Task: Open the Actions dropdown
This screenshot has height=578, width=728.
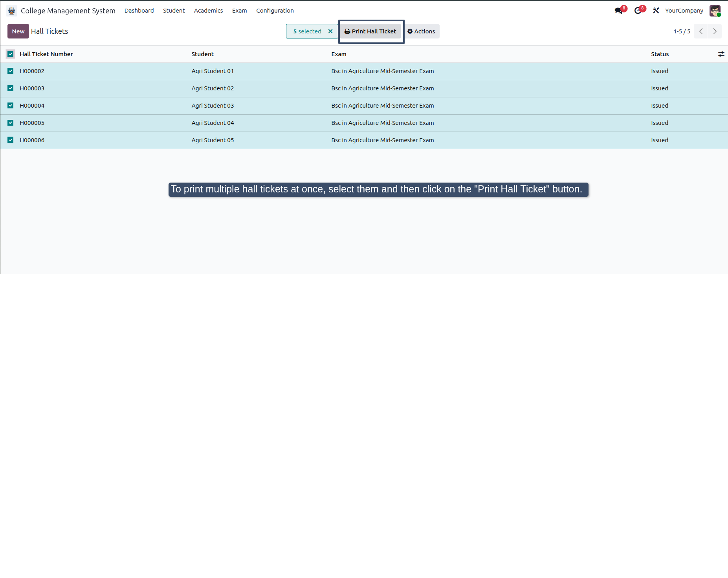Action: coord(421,31)
